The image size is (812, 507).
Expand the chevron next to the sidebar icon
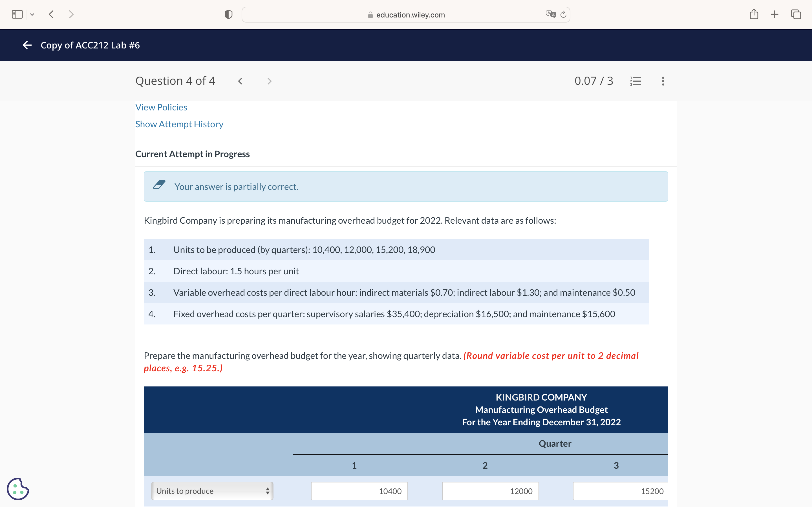point(32,14)
